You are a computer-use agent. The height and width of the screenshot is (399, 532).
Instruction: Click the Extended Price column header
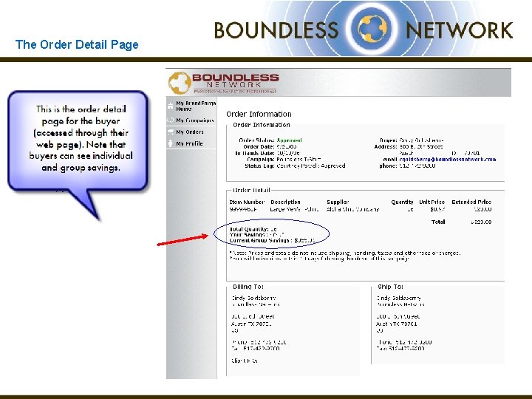471,202
